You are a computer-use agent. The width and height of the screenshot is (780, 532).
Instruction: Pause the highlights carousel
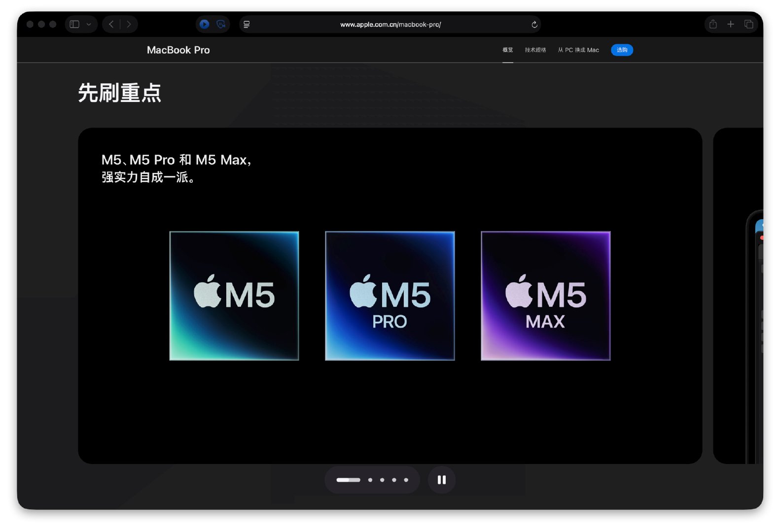click(x=442, y=480)
